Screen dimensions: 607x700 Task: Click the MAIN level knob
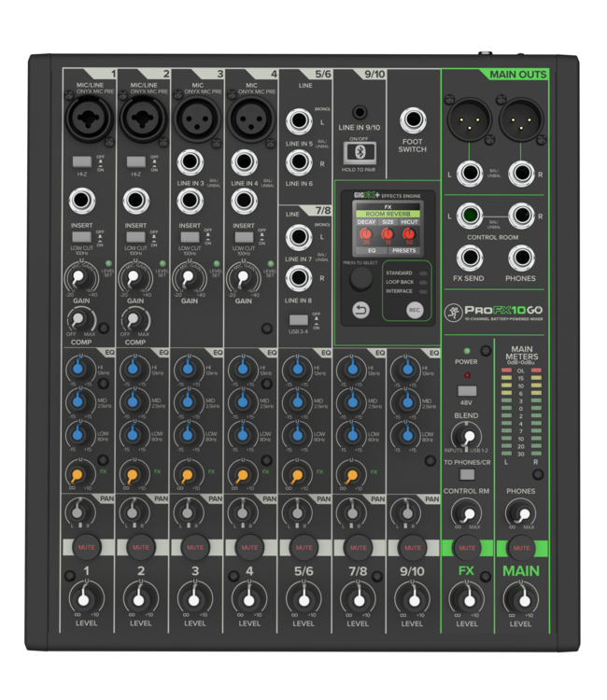point(521,598)
